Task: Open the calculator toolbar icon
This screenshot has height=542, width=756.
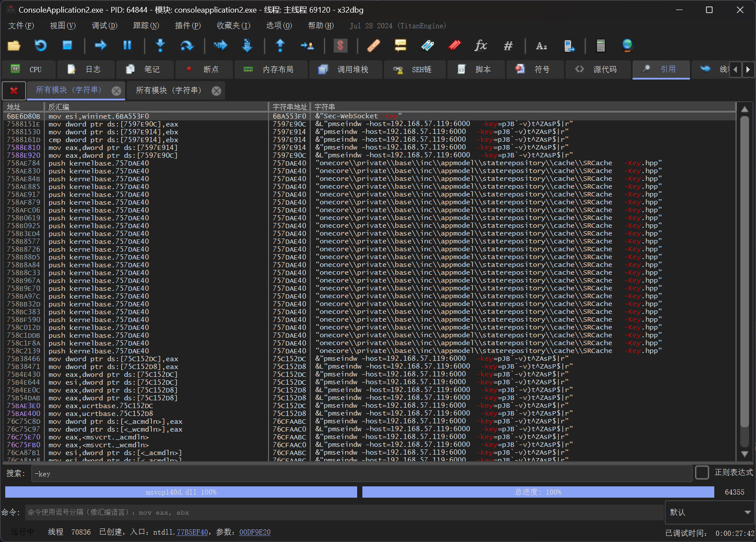Action: tap(601, 45)
